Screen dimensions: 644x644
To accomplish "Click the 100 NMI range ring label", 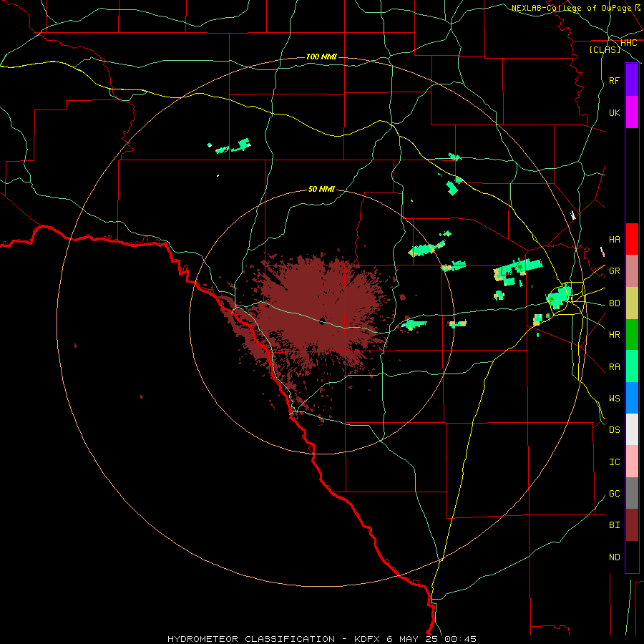I will (321, 57).
